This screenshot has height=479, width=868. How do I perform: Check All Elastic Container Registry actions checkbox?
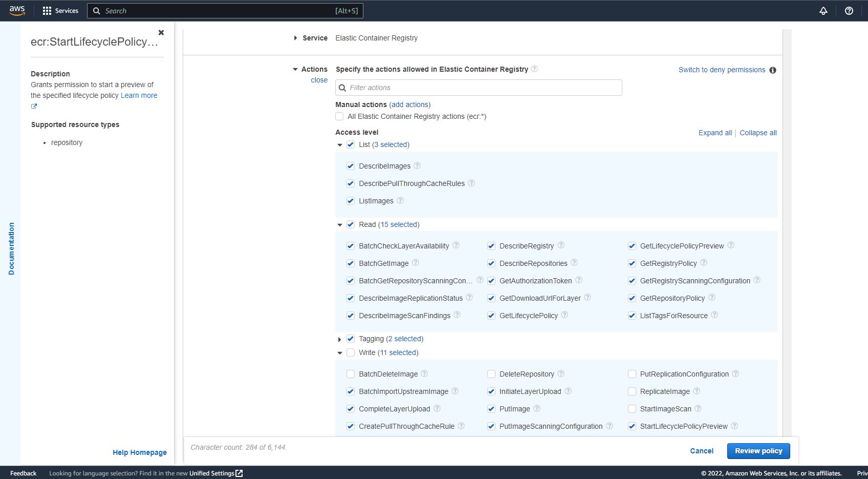coord(339,116)
